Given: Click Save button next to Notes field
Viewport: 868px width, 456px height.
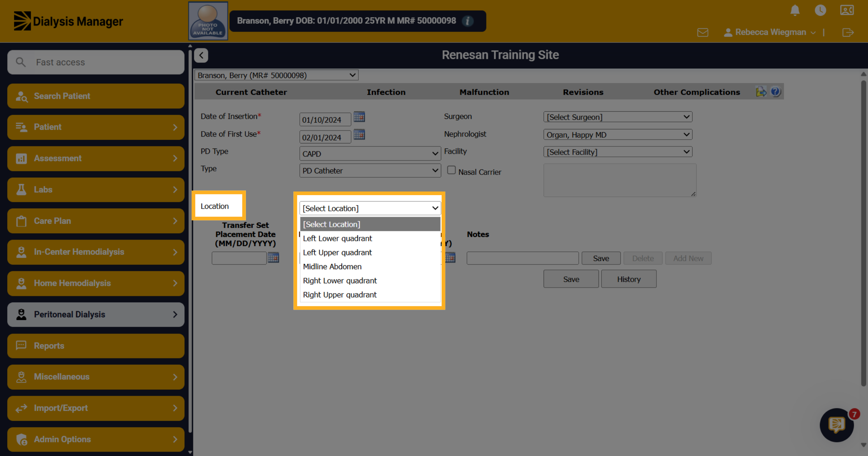Looking at the screenshot, I should 601,258.
